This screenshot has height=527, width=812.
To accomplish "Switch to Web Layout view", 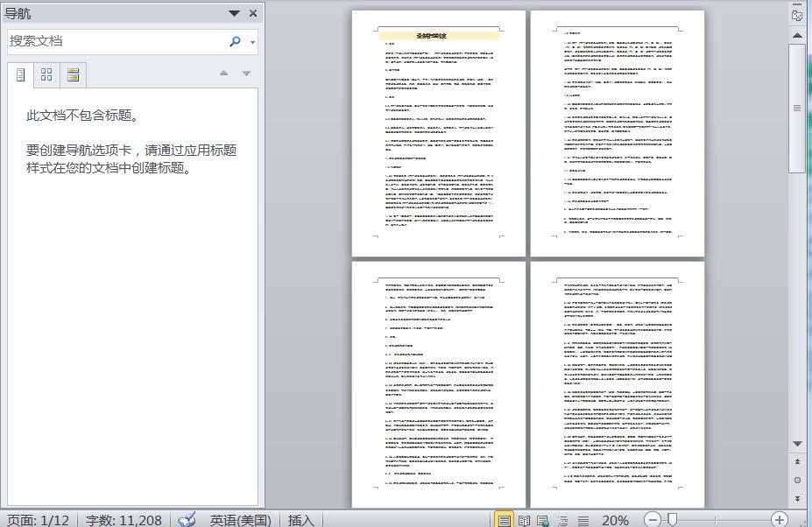I will (543, 520).
